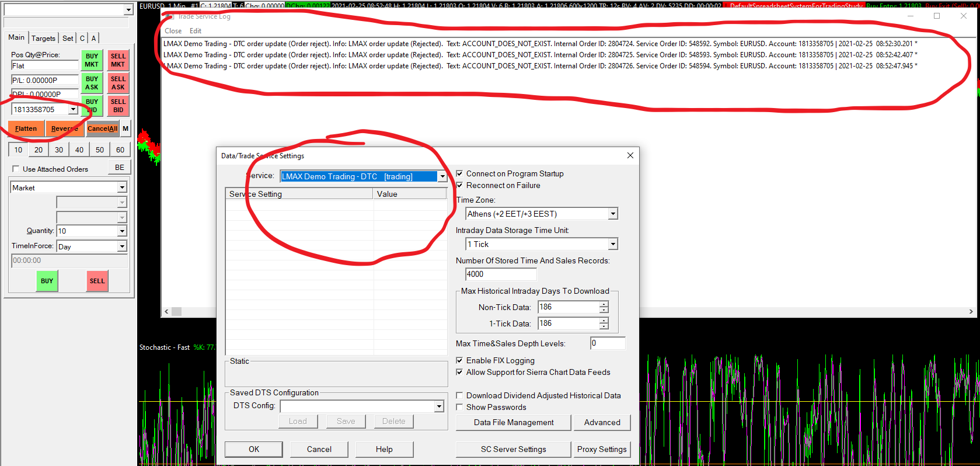Click the SELL BID button
The width and height of the screenshot is (980, 466).
click(x=118, y=106)
